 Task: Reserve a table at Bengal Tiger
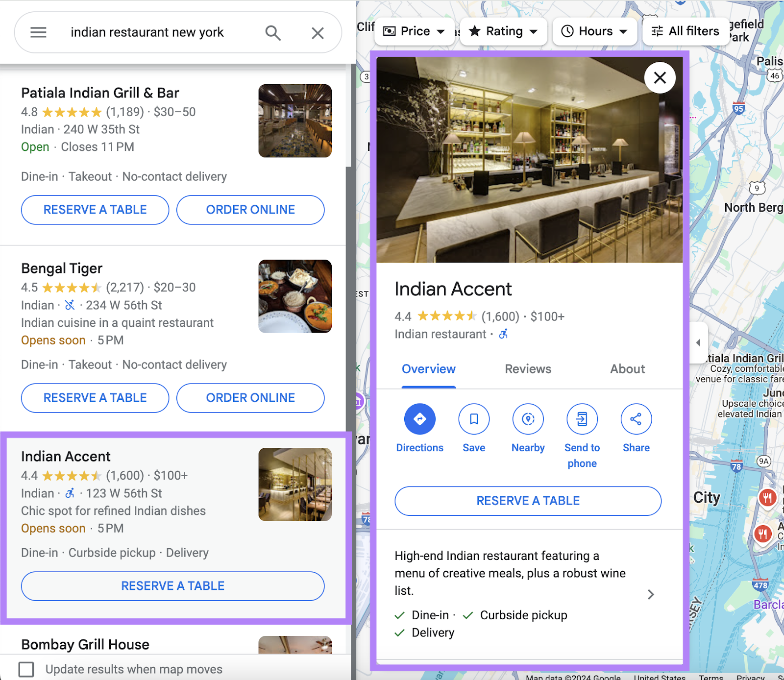click(95, 398)
